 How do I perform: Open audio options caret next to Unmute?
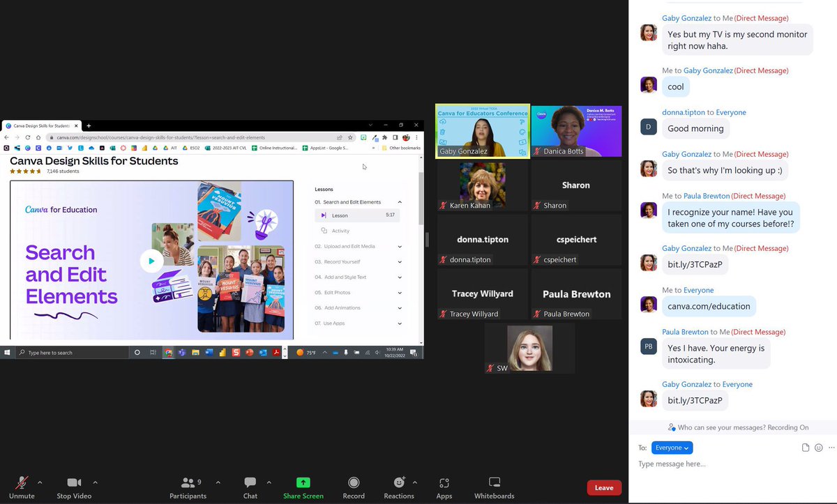tap(40, 482)
